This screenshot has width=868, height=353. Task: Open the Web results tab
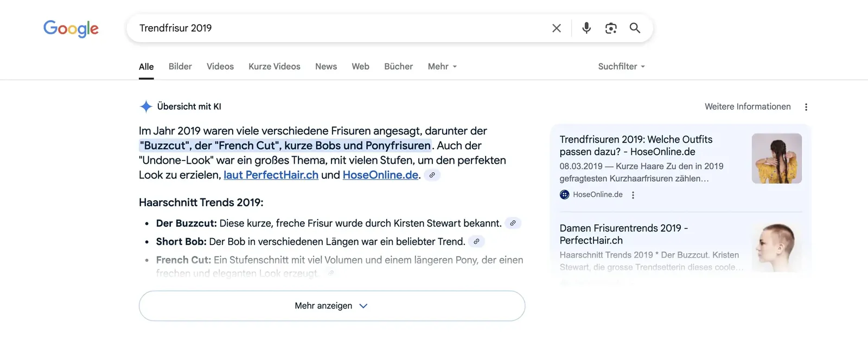click(360, 67)
